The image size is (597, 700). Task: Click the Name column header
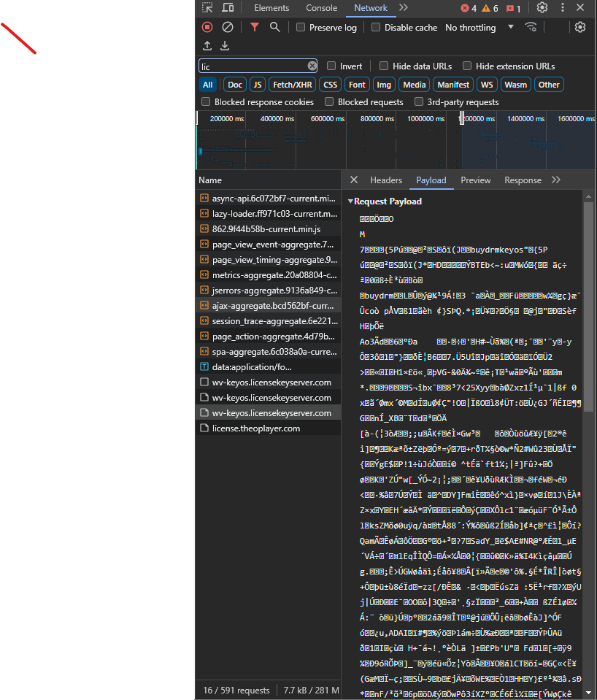point(268,180)
